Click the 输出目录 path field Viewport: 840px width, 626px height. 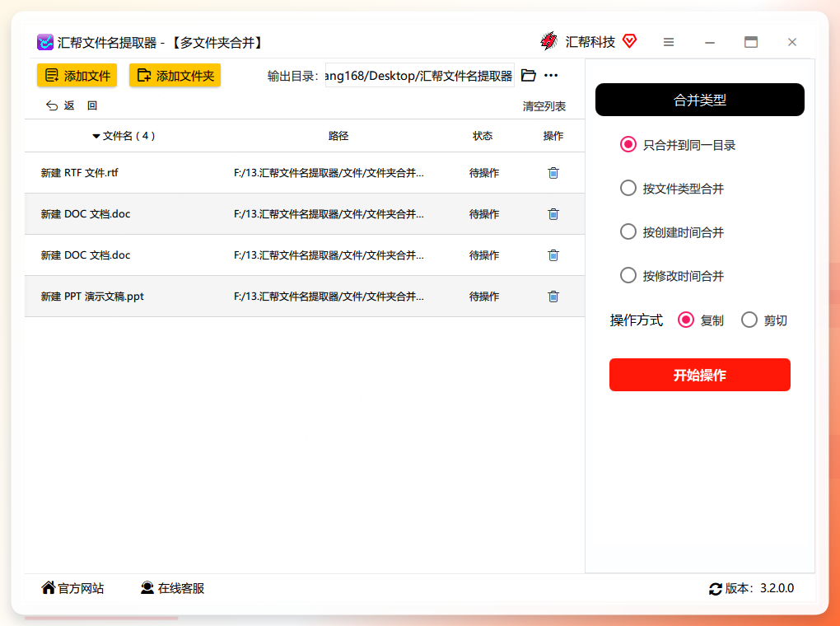[x=419, y=76]
